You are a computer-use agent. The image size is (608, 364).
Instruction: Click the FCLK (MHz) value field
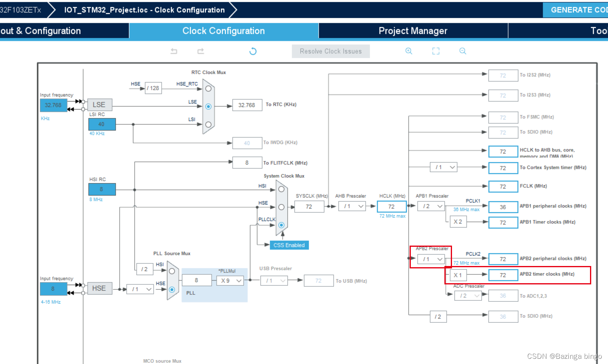coord(503,186)
